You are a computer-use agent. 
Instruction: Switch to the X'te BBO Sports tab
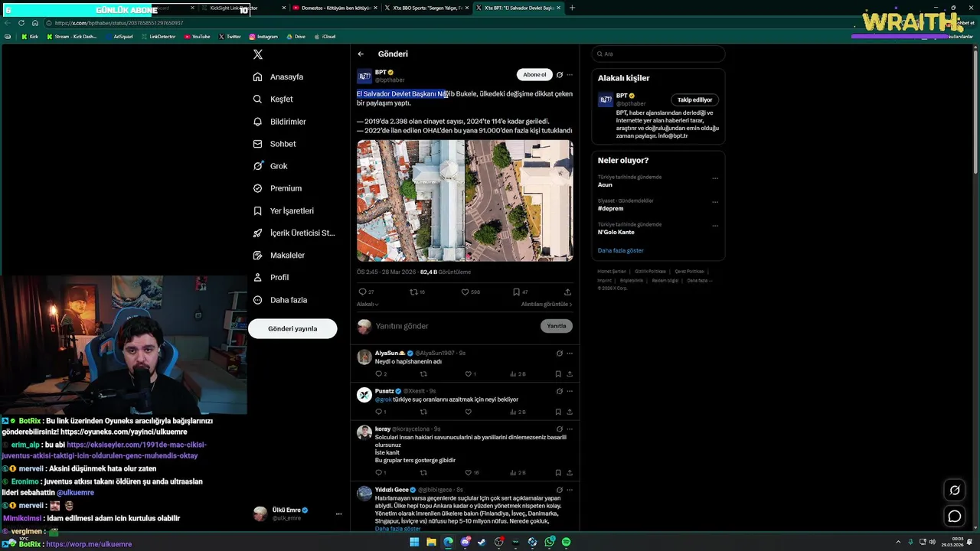click(426, 8)
